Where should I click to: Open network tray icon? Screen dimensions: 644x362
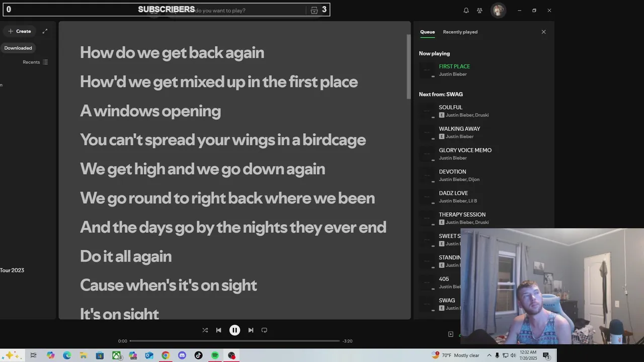click(505, 355)
